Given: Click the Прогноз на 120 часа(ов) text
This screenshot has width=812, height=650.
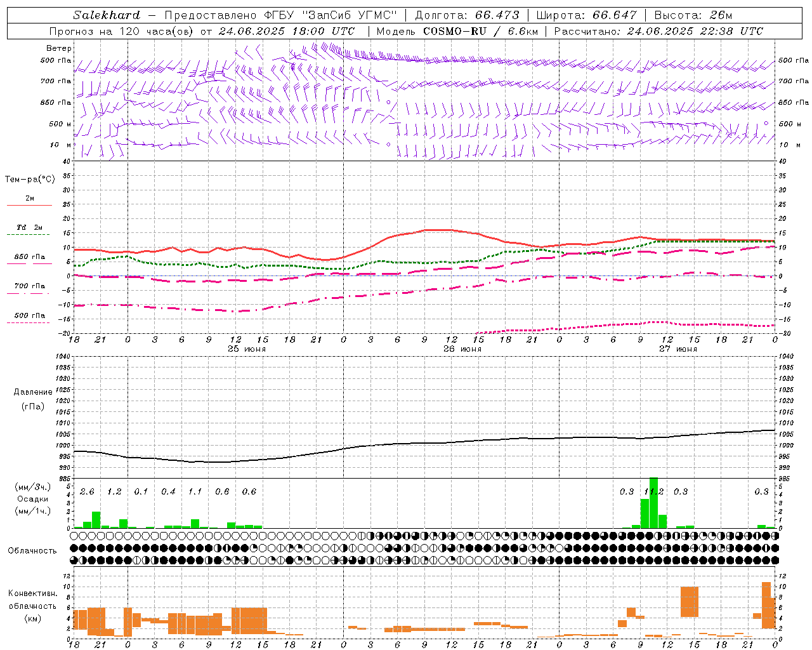Looking at the screenshot, I should tap(122, 30).
